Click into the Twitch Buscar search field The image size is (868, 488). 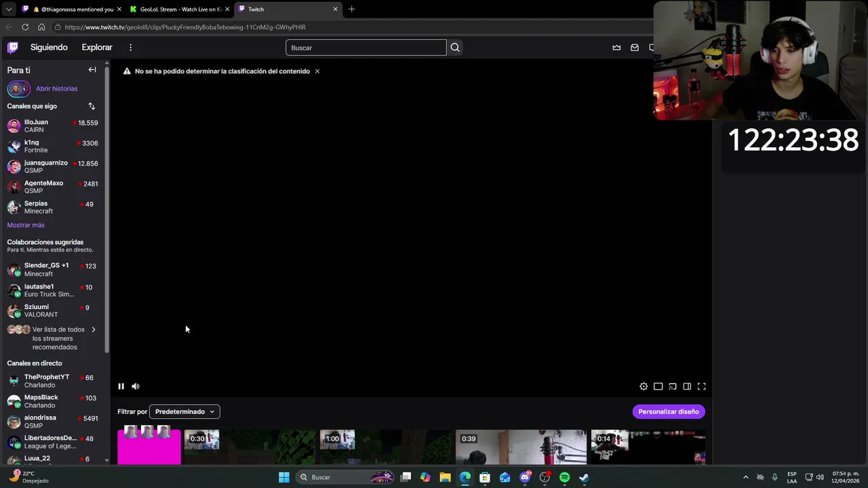366,47
